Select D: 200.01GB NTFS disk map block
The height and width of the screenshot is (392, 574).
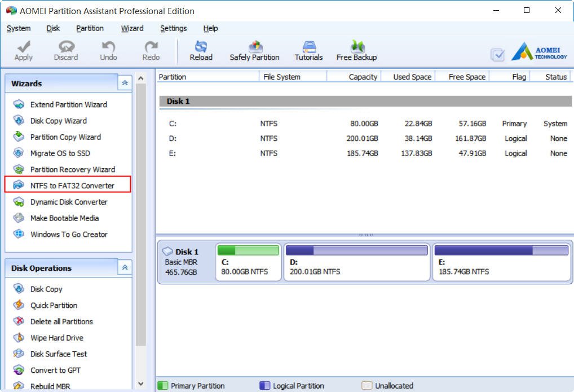356,262
